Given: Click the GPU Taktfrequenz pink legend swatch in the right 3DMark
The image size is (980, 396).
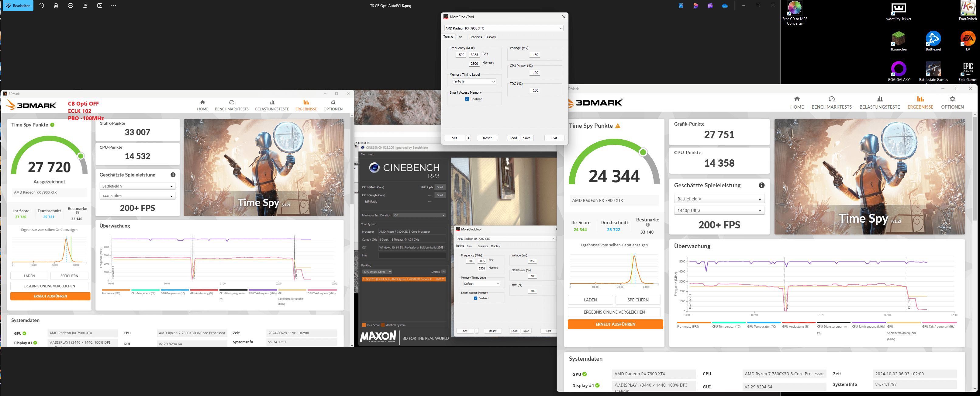Looking at the screenshot, I should (939, 322).
